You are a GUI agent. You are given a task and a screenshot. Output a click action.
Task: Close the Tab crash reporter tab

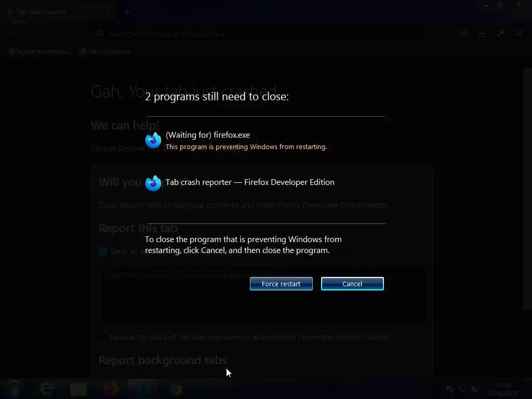tap(107, 12)
